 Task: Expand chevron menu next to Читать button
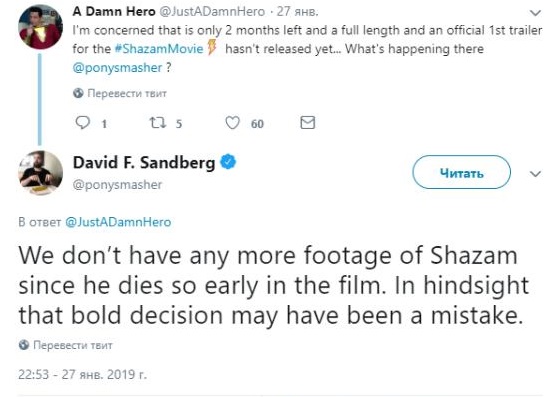point(535,174)
